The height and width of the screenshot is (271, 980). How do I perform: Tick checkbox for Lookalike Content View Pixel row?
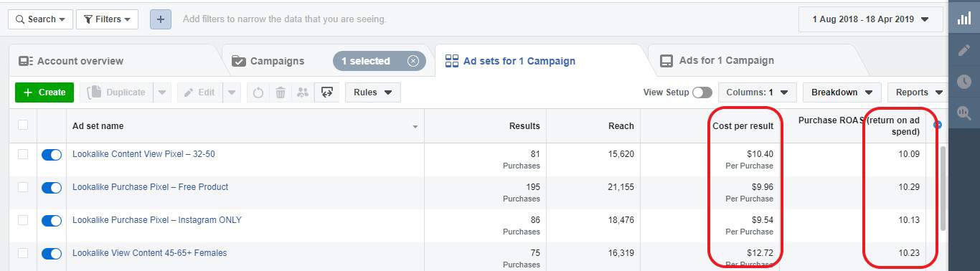pos(23,154)
